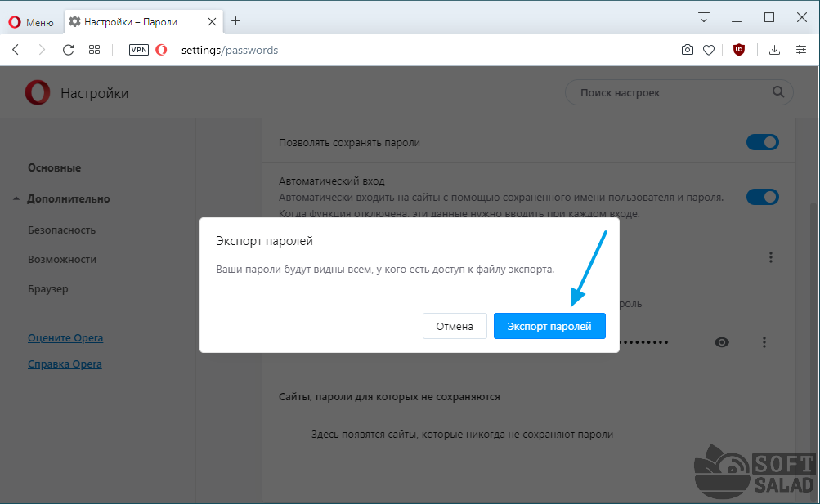
Task: Open the Справка Opera link
Action: click(x=65, y=364)
